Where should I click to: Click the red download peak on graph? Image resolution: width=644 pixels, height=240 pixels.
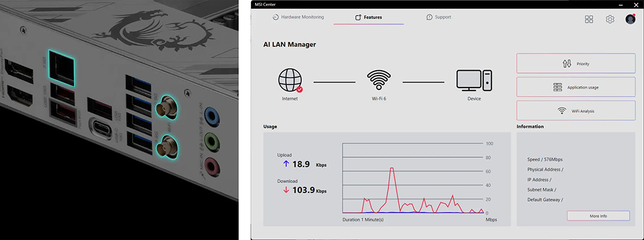click(x=392, y=169)
